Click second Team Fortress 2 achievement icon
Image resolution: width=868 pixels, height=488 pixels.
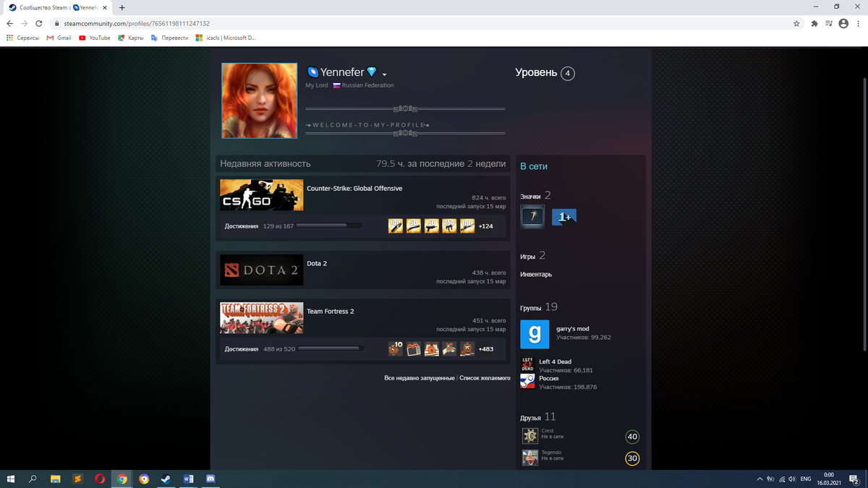414,349
